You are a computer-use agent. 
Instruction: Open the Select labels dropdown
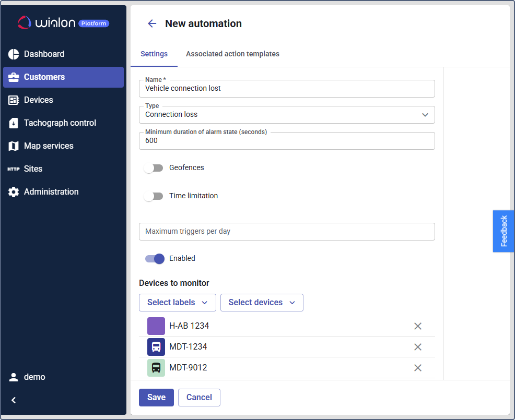pyautogui.click(x=178, y=303)
